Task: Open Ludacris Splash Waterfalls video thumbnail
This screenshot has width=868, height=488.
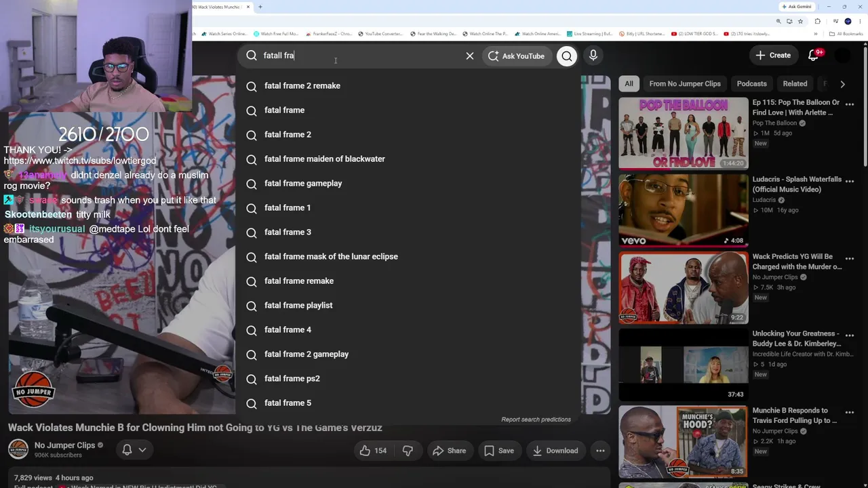Action: 684,210
